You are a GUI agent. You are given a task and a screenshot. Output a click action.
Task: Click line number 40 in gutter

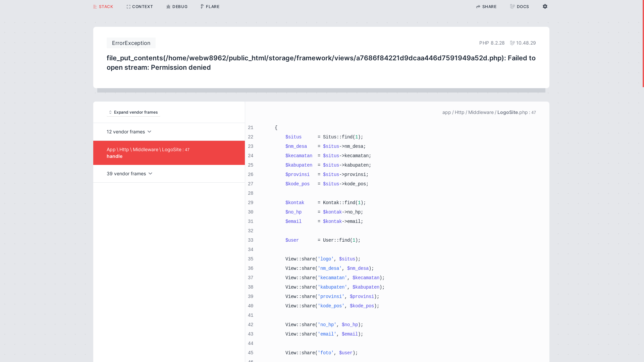point(251,306)
